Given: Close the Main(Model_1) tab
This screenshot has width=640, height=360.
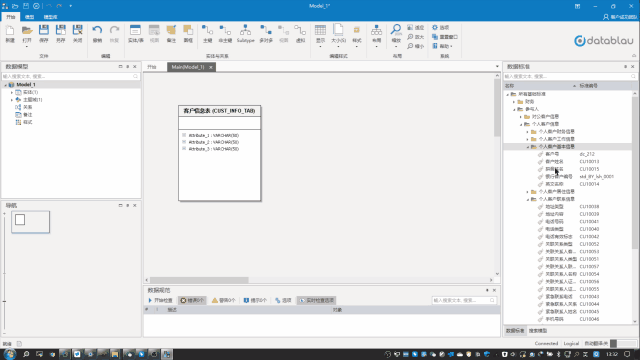Looking at the screenshot, I should click(211, 67).
